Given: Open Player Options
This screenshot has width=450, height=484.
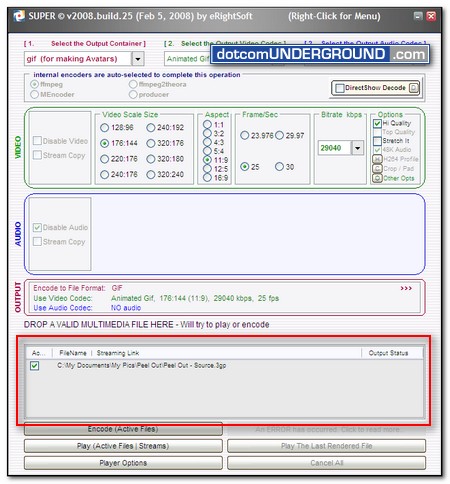Looking at the screenshot, I should tap(123, 463).
